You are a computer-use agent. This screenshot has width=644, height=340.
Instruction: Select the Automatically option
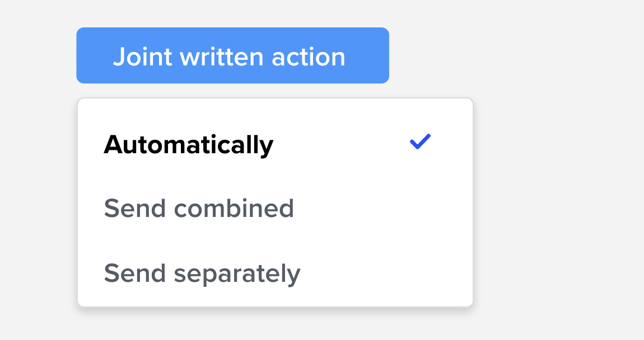(x=189, y=145)
